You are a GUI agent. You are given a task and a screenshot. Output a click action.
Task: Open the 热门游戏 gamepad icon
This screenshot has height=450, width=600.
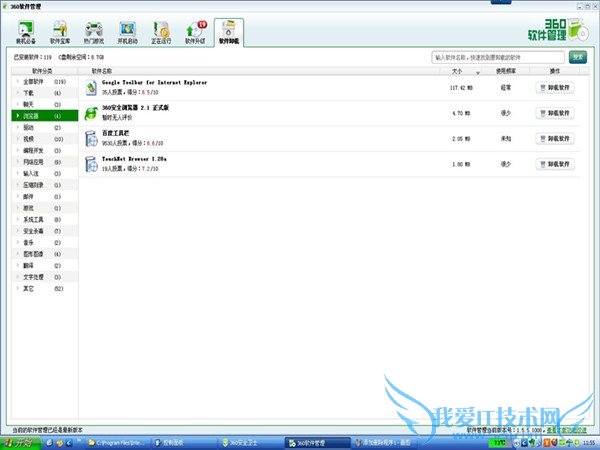(94, 32)
